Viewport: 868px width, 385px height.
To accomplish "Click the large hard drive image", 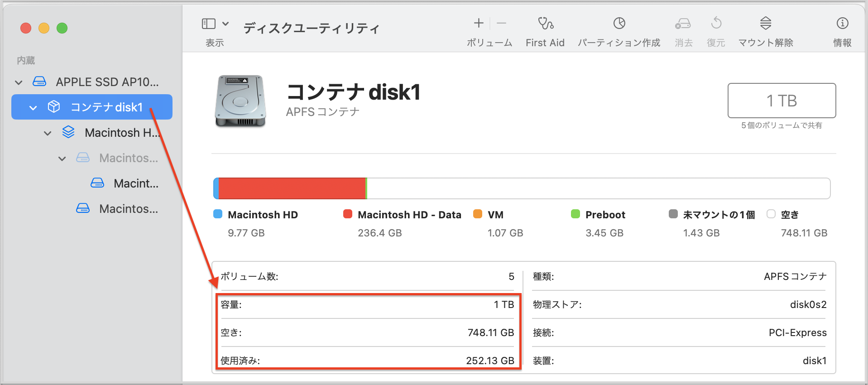I will (240, 101).
